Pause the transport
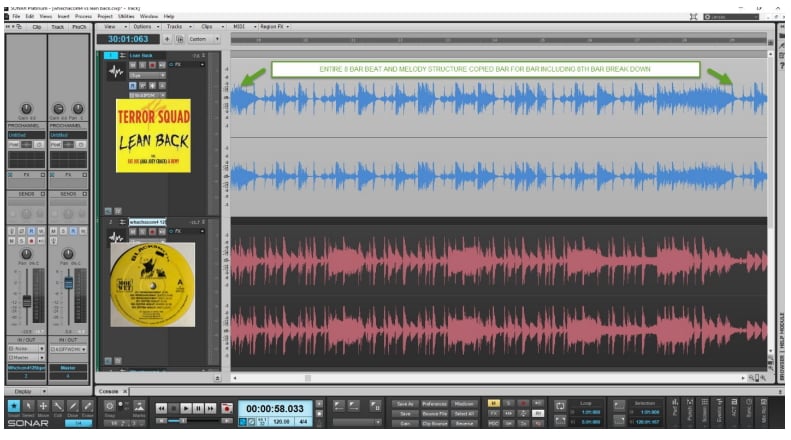791x440 pixels. coord(198,408)
